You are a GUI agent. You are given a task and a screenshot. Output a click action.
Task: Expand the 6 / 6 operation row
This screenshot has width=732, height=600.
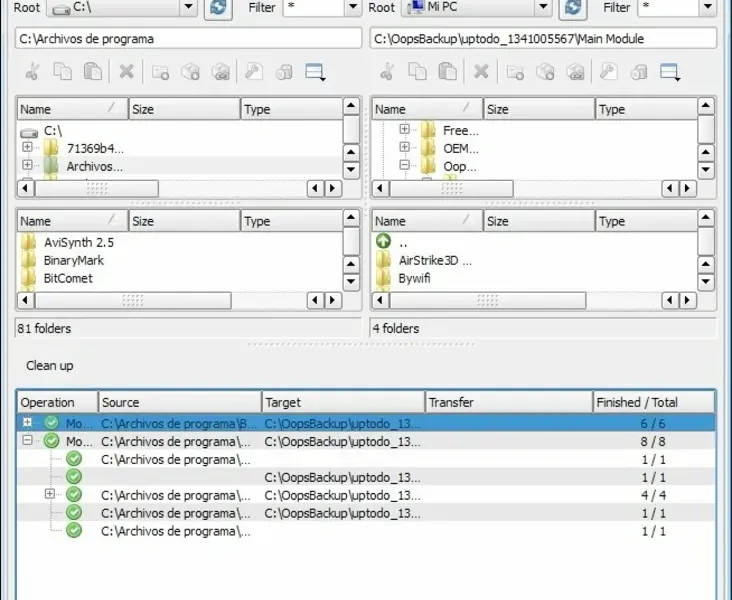point(28,422)
